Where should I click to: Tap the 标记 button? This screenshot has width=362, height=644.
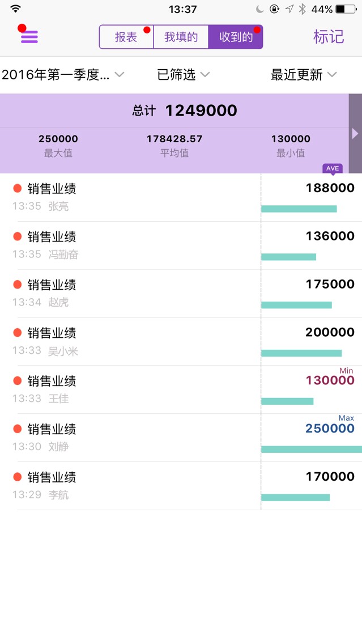(x=329, y=37)
